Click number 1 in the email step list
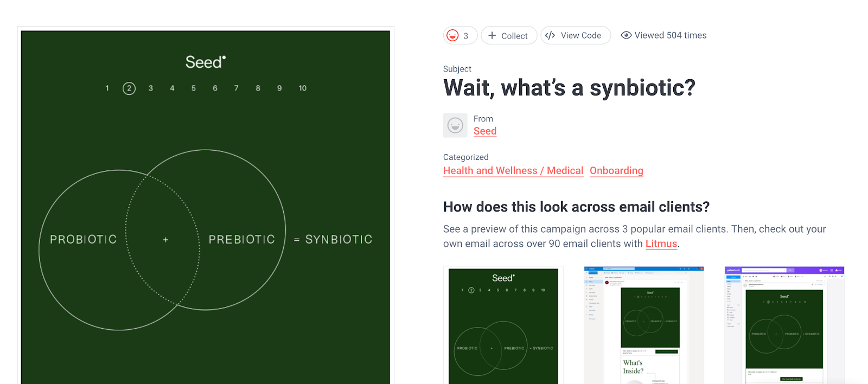868x384 pixels. 107,88
